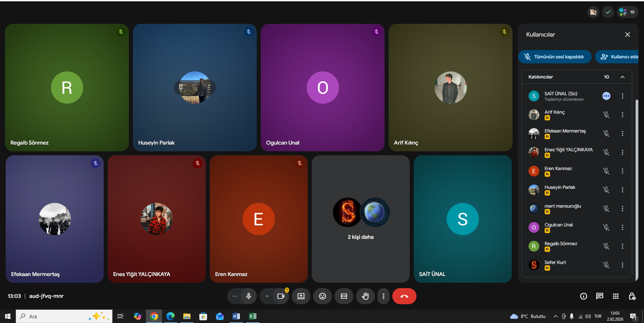
Task: Click the Kullanıcı ekle button
Action: 617,57
